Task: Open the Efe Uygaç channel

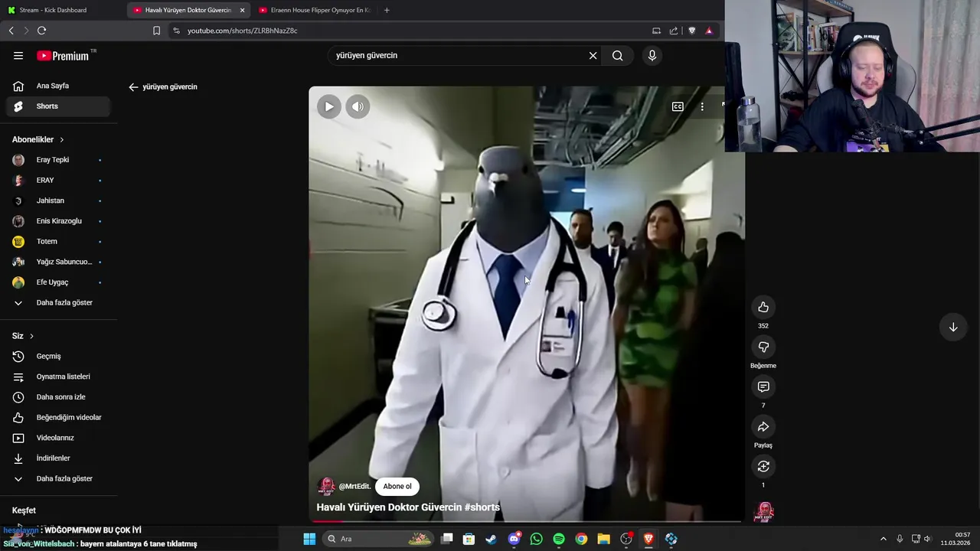Action: click(x=57, y=282)
